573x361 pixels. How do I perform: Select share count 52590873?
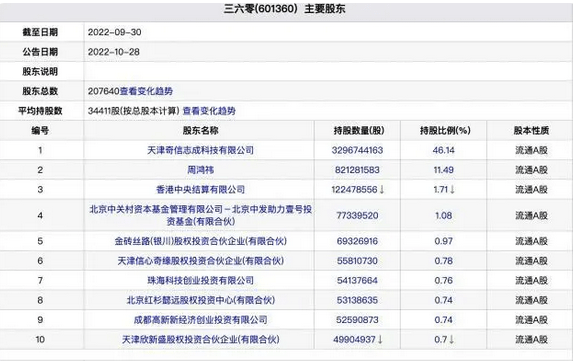[357, 320]
